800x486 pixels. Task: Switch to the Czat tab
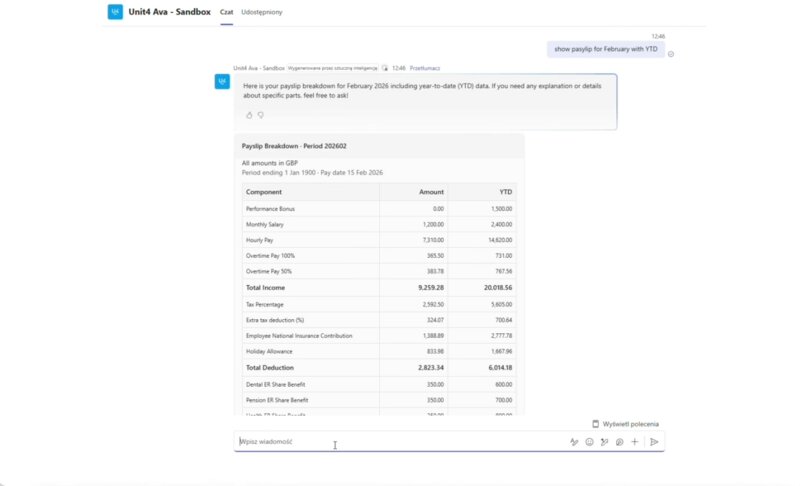pos(227,12)
